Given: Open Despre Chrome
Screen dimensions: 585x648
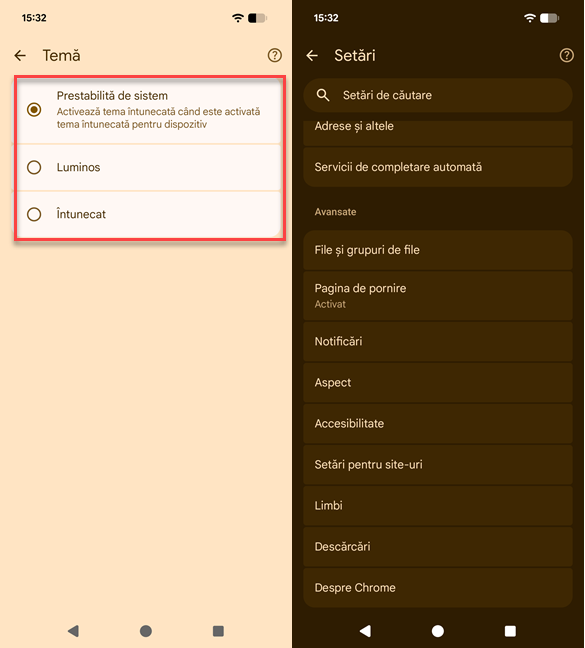Looking at the screenshot, I should [x=438, y=588].
